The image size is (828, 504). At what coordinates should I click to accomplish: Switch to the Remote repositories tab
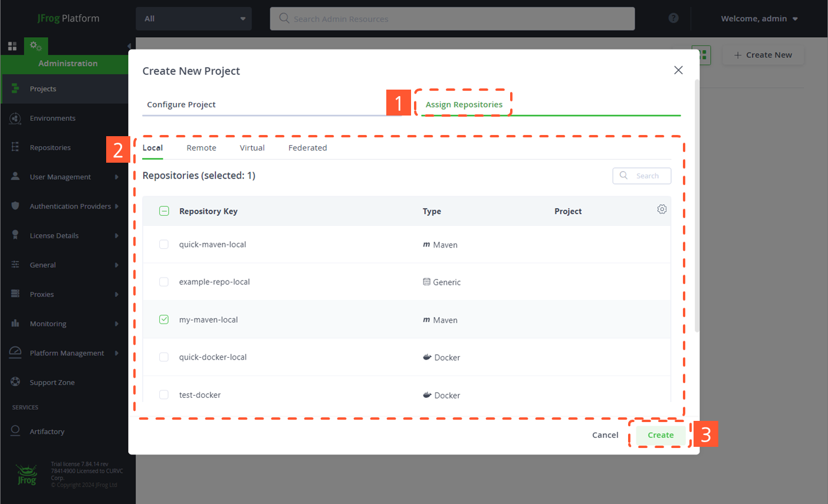(x=201, y=148)
